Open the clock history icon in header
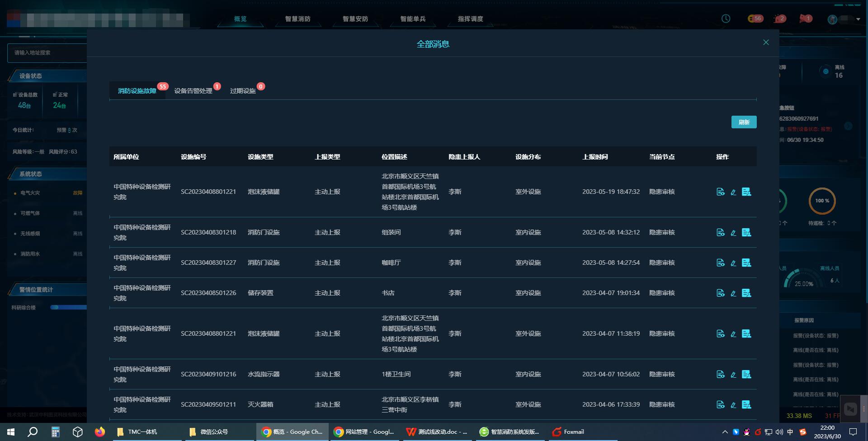This screenshot has height=441, width=868. coord(726,19)
